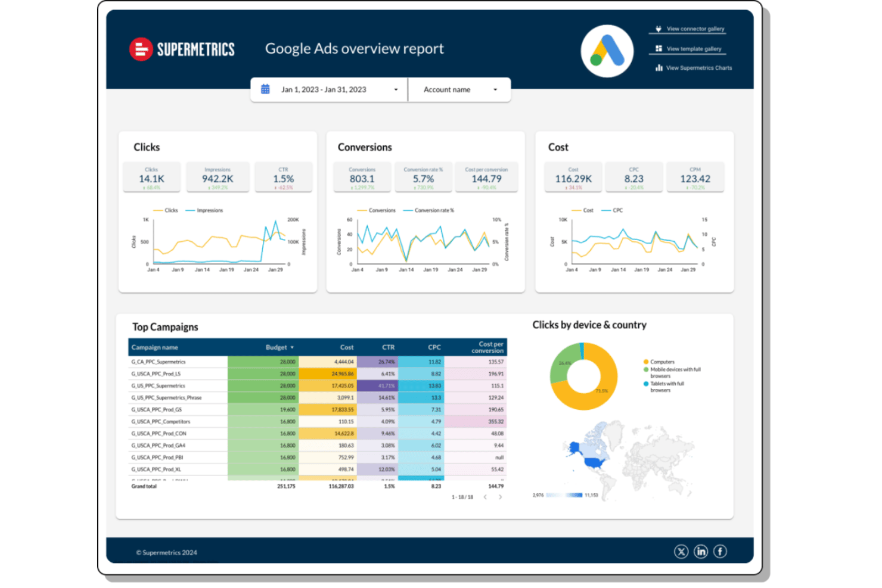
Task: Click the CPM 123.42 scorecard
Action: (x=695, y=178)
